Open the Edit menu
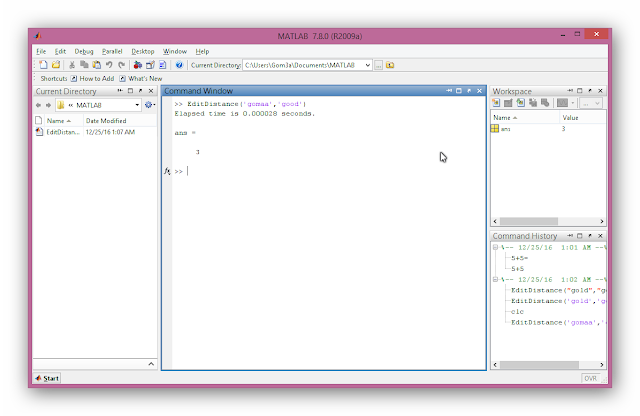640x416 pixels. coord(60,51)
